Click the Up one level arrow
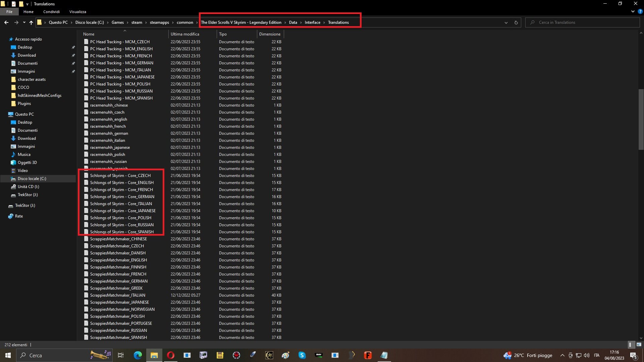The image size is (644, 362). click(x=31, y=22)
